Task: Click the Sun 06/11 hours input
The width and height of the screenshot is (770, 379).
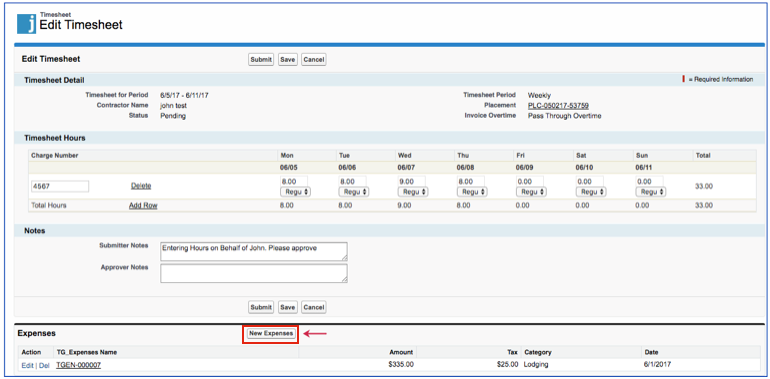Action: [649, 181]
